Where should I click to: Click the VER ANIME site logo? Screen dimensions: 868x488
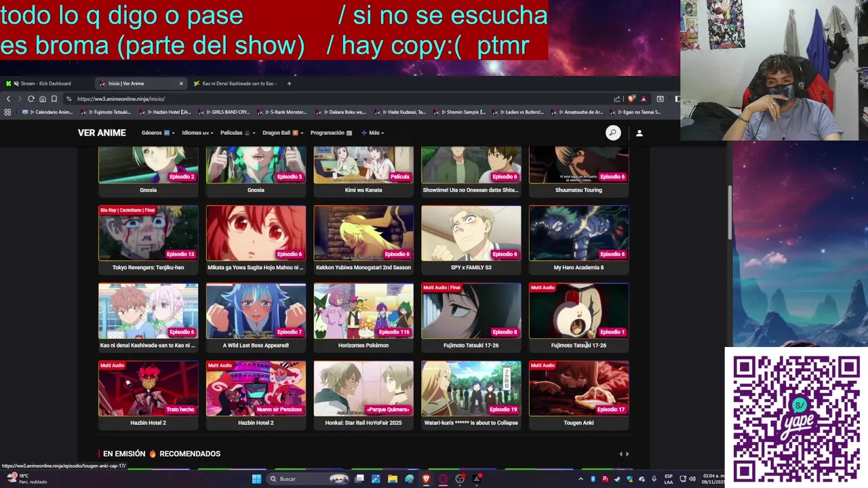point(102,133)
